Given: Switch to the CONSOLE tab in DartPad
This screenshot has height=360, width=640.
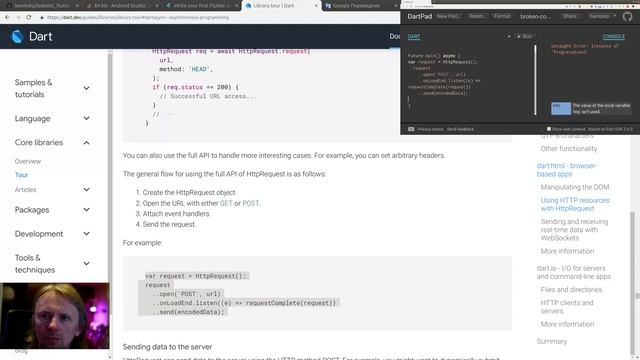Looking at the screenshot, I should tap(613, 36).
